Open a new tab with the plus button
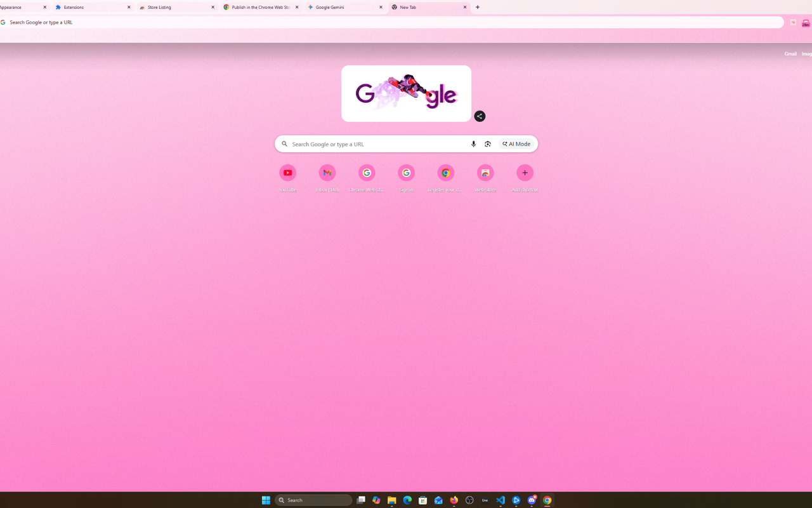 click(477, 7)
